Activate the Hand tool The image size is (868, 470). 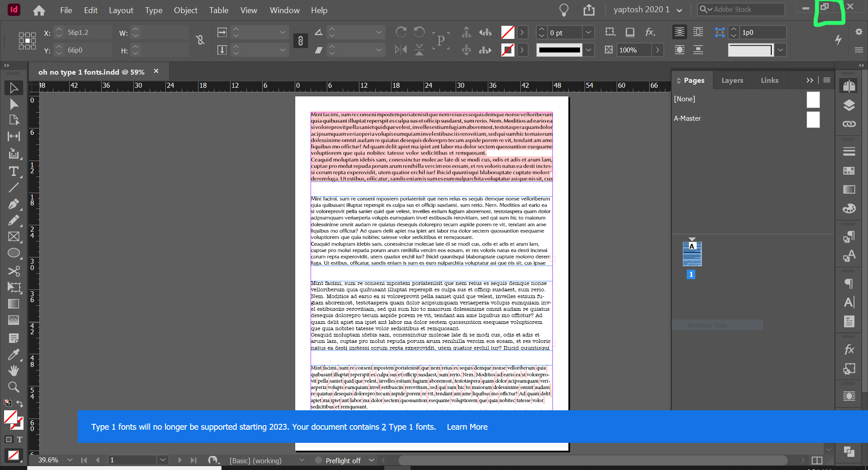click(14, 370)
